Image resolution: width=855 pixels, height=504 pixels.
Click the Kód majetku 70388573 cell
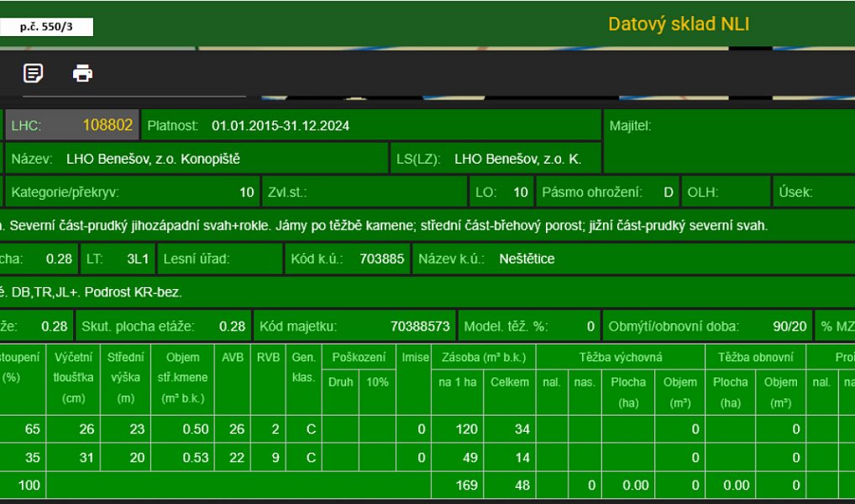355,326
